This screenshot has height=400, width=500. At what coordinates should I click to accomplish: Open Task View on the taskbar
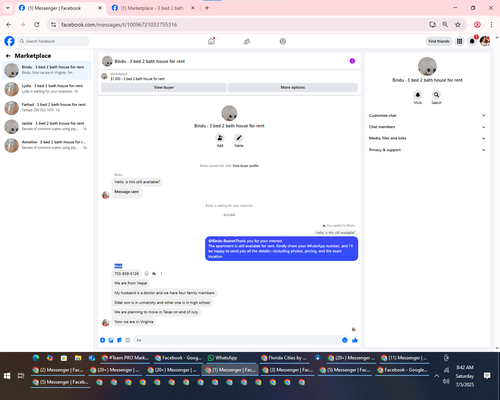pyautogui.click(x=21, y=376)
